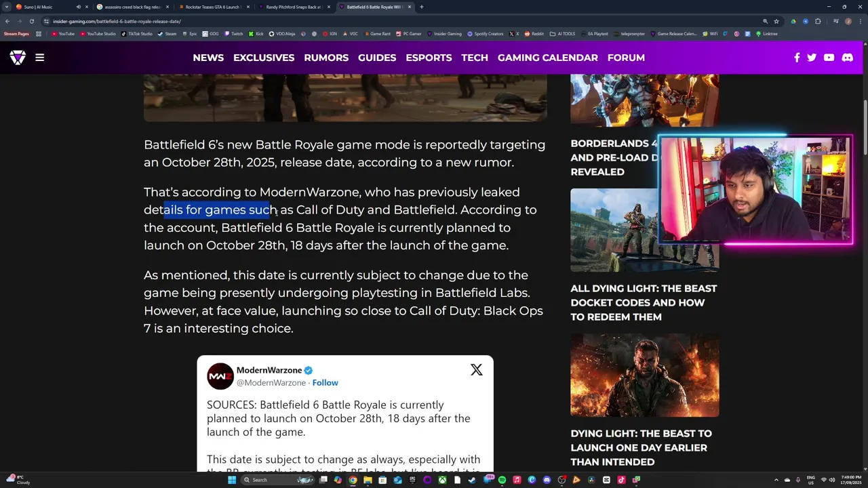Viewport: 868px width, 488px height.
Task: Open YouTube bookmark
Action: point(63,34)
